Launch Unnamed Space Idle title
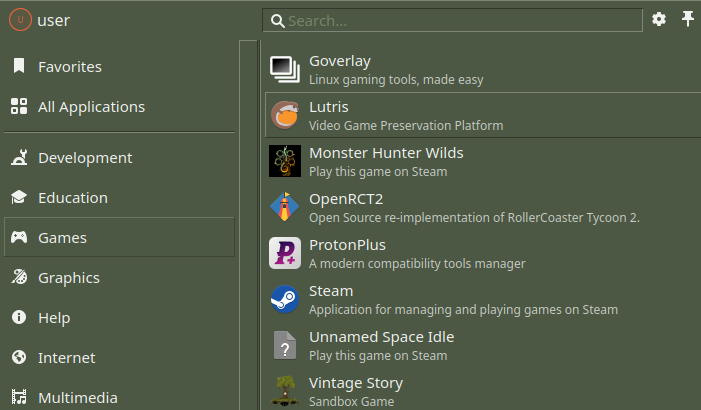This screenshot has height=410, width=701. [381, 337]
